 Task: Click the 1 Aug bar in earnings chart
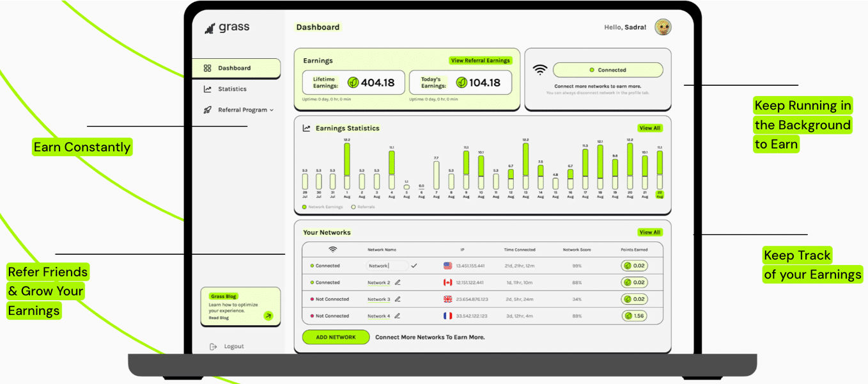click(x=347, y=166)
